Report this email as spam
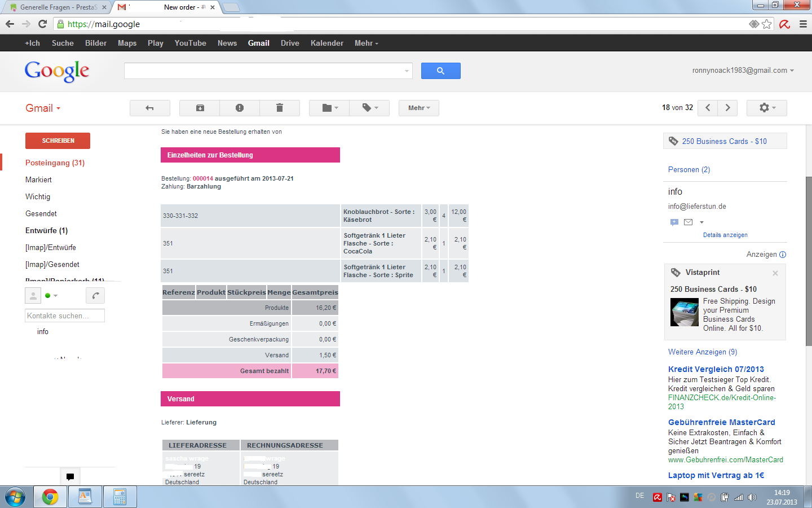812x508 pixels. pos(240,108)
